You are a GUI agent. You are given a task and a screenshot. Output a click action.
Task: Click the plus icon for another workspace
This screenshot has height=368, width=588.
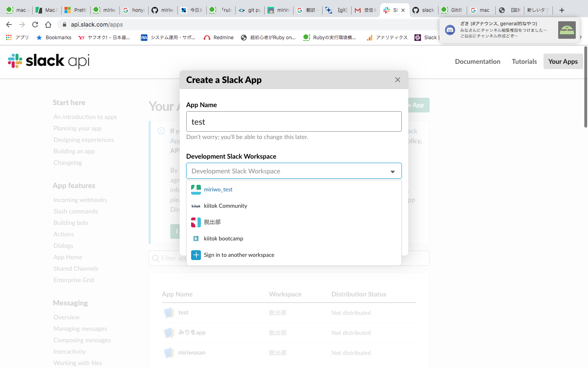196,255
